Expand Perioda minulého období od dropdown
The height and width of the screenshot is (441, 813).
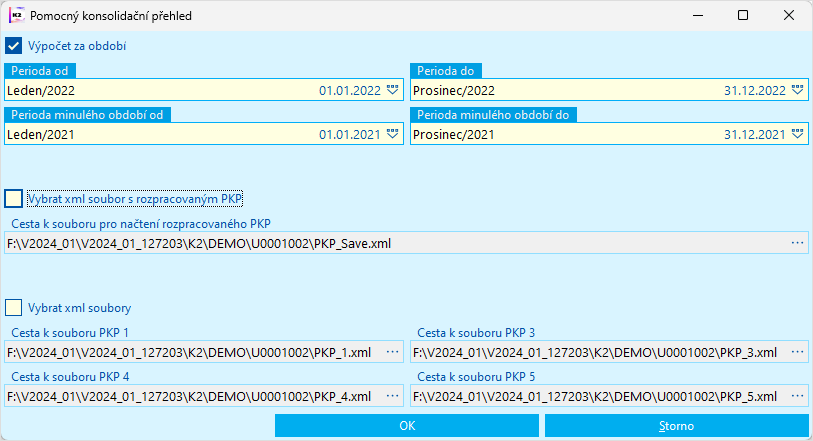pyautogui.click(x=393, y=134)
